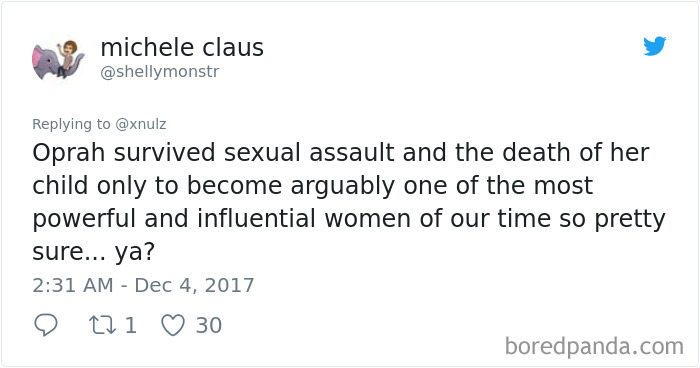
Task: Click the Replying to label
Action: tap(71, 124)
